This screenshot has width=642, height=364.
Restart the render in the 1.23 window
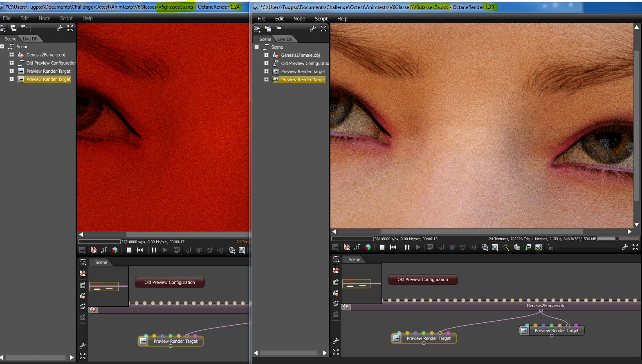pos(393,247)
